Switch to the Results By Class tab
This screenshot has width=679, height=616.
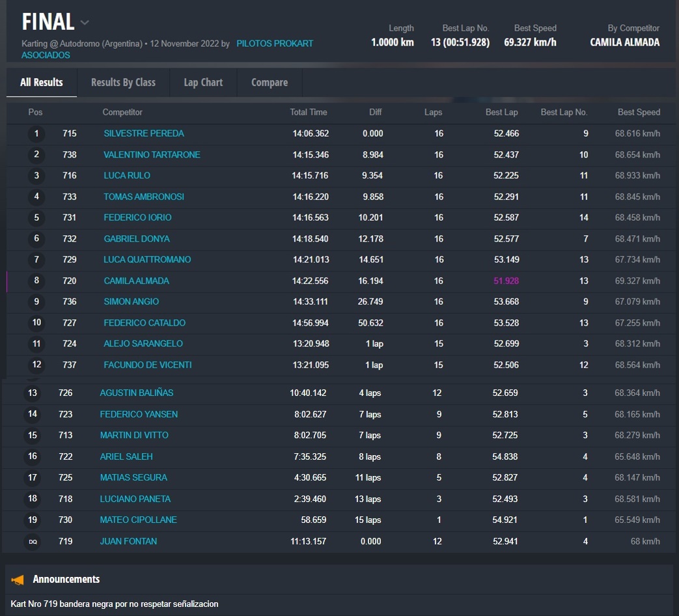pyautogui.click(x=123, y=83)
